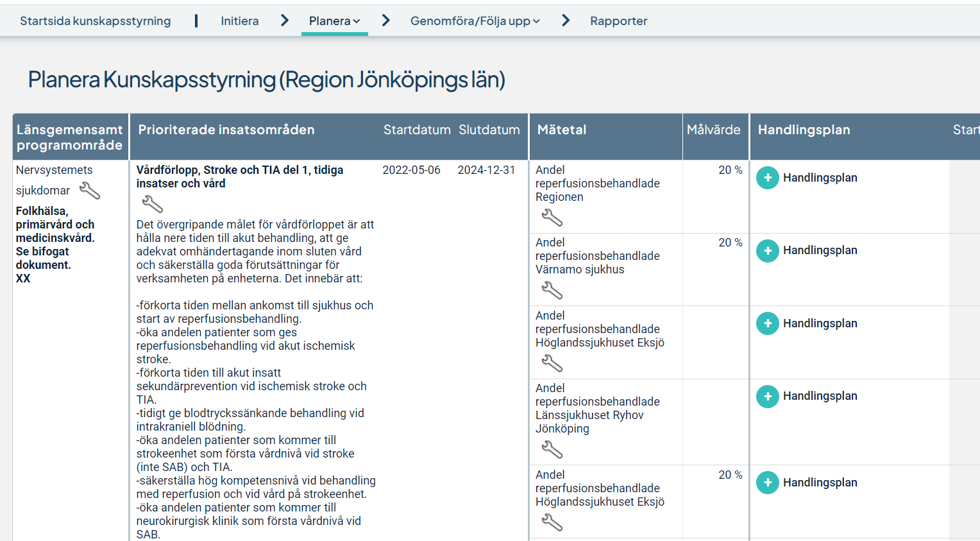Click the wrench under reperfusionsbehandlade Värnamo sjukhus
The width and height of the screenshot is (980, 541).
pos(552,290)
